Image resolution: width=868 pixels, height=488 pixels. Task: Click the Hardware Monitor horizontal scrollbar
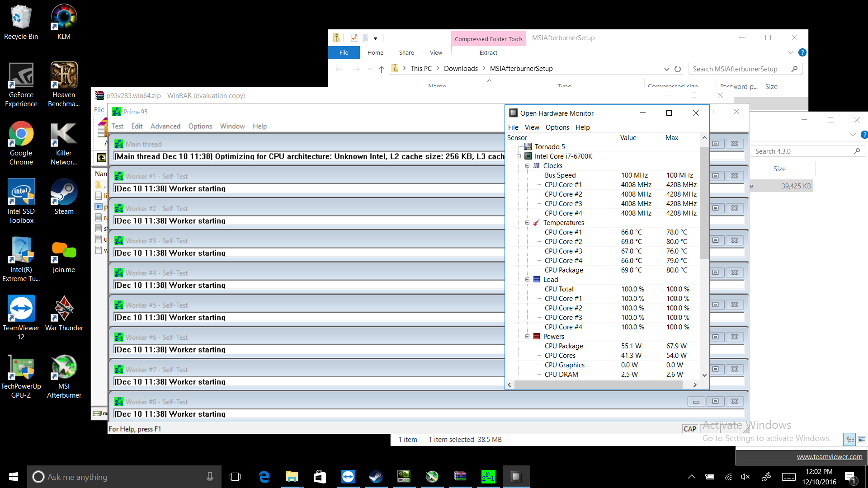point(598,385)
